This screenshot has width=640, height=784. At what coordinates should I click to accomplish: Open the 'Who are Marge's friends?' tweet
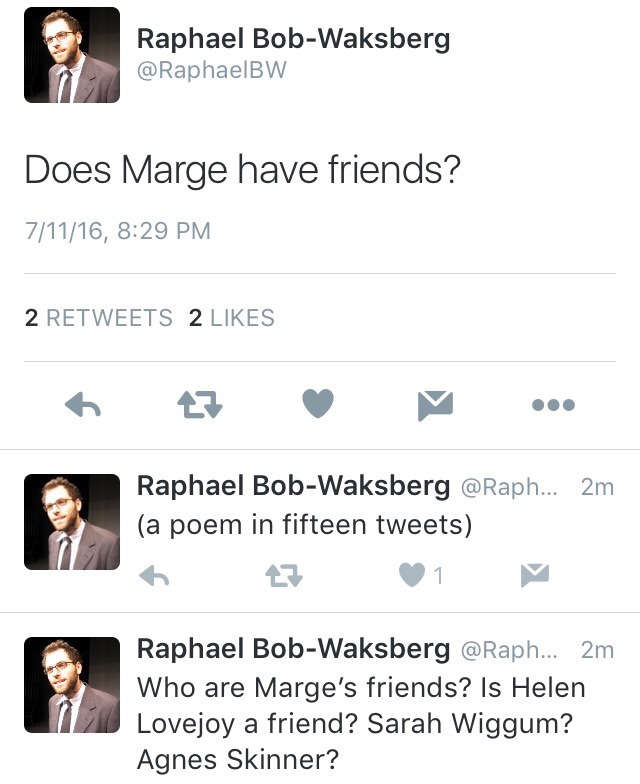tap(360, 724)
